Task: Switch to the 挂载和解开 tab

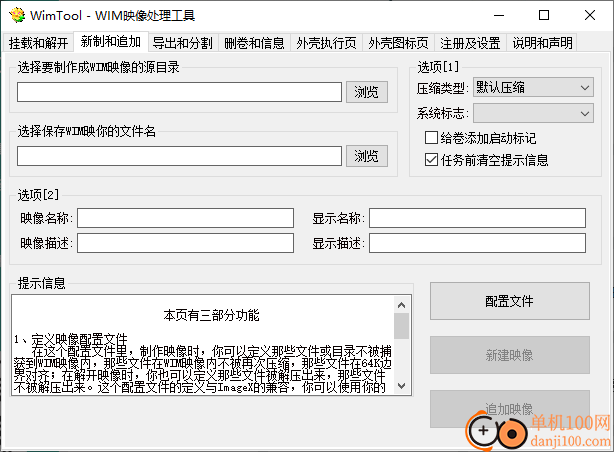Action: tap(38, 43)
